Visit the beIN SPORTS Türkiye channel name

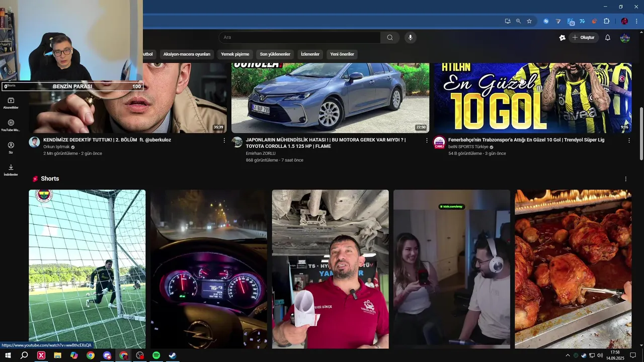point(468,147)
